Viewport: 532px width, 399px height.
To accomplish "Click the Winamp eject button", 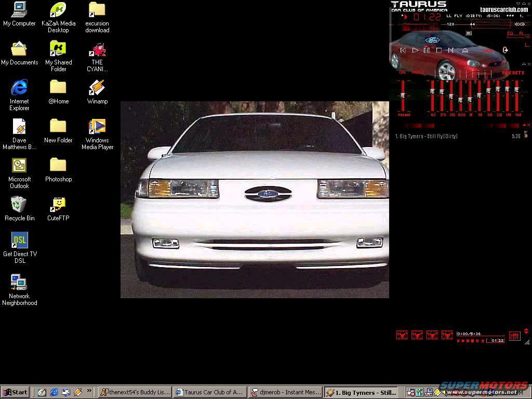I will pyautogui.click(x=465, y=50).
